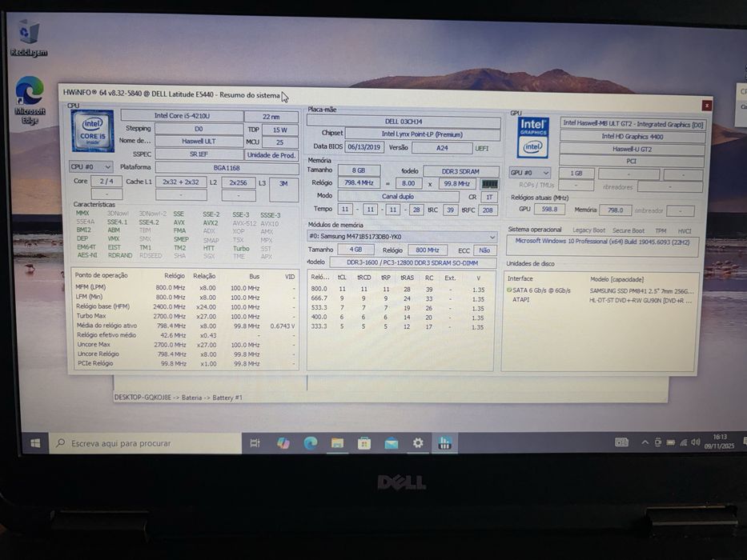Click the SSPEC value SR1EF

[199, 154]
